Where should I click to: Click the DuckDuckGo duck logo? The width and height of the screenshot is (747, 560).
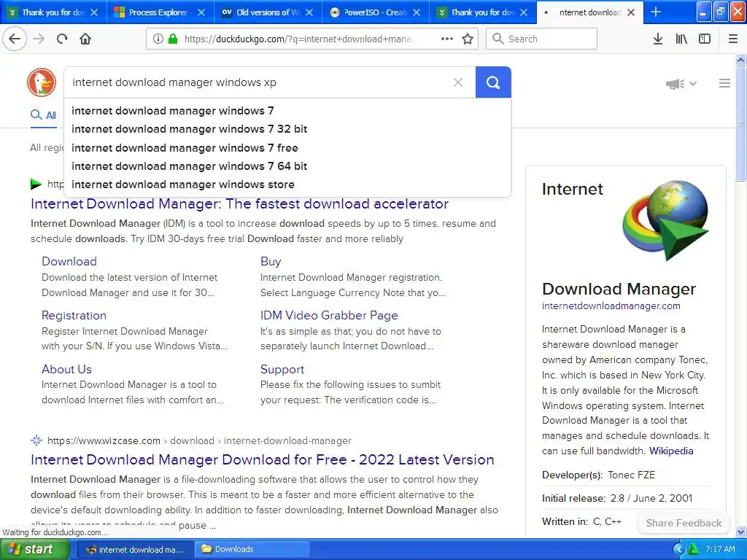coord(42,82)
